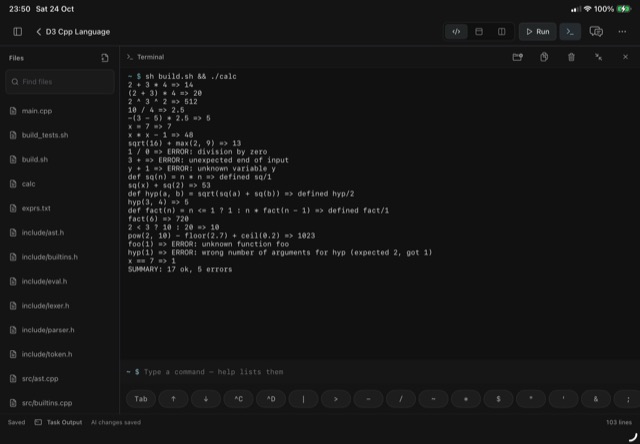Insert tilde character key

tap(433, 399)
